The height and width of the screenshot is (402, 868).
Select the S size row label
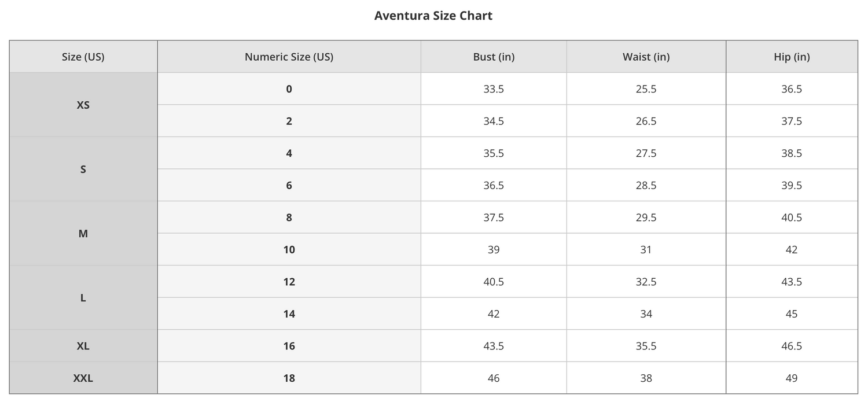(x=83, y=169)
